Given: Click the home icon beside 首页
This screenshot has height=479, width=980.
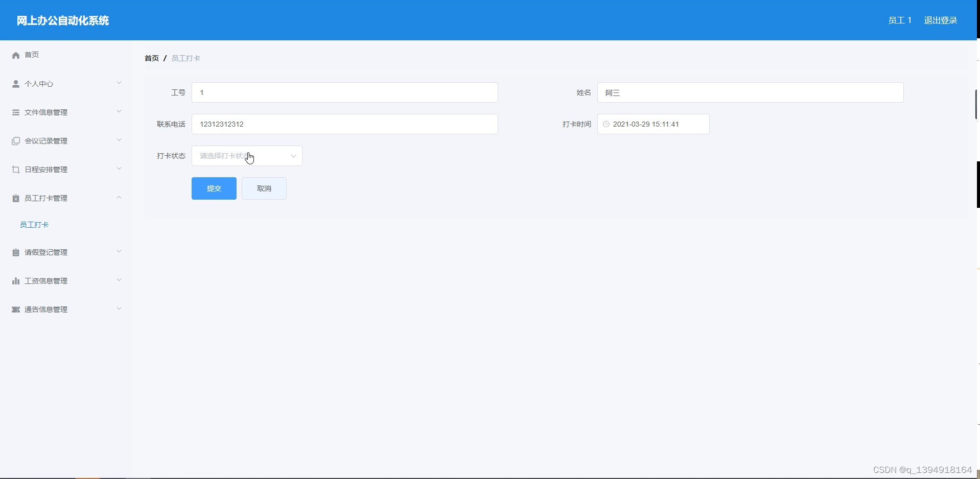Looking at the screenshot, I should (x=16, y=55).
